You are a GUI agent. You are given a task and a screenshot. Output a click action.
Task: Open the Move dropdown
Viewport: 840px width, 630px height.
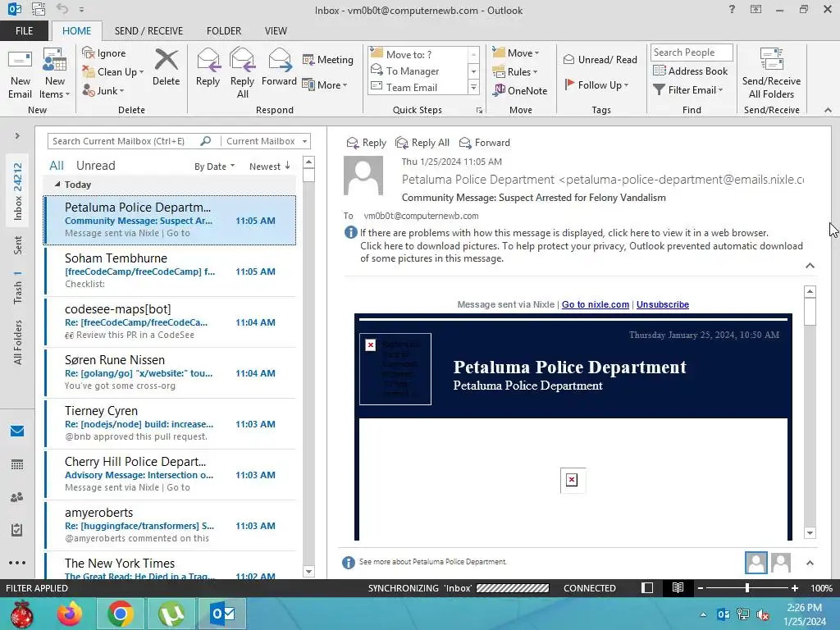[516, 53]
